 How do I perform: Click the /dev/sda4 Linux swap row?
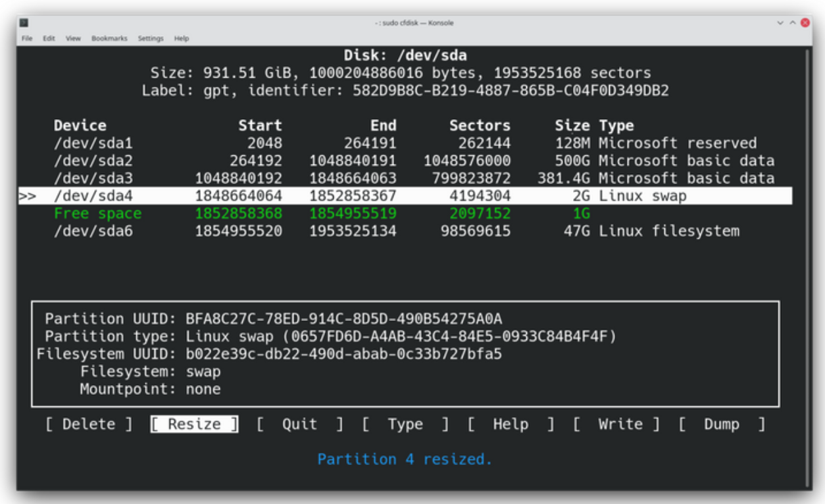(x=405, y=196)
